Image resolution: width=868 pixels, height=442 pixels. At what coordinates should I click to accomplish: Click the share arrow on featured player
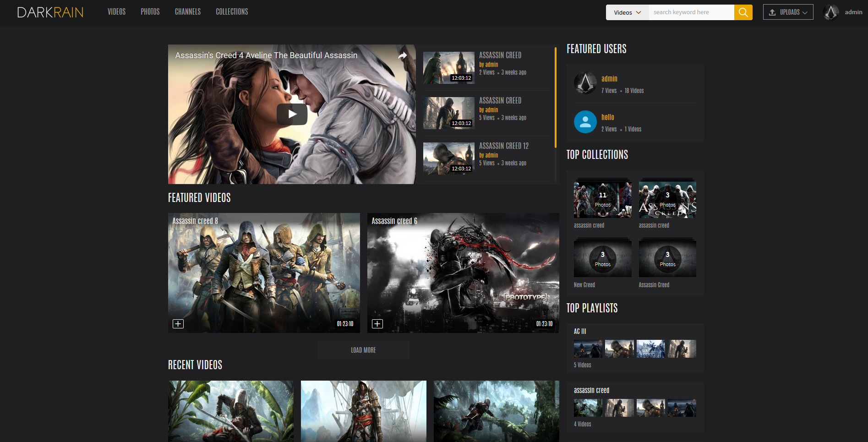click(402, 56)
